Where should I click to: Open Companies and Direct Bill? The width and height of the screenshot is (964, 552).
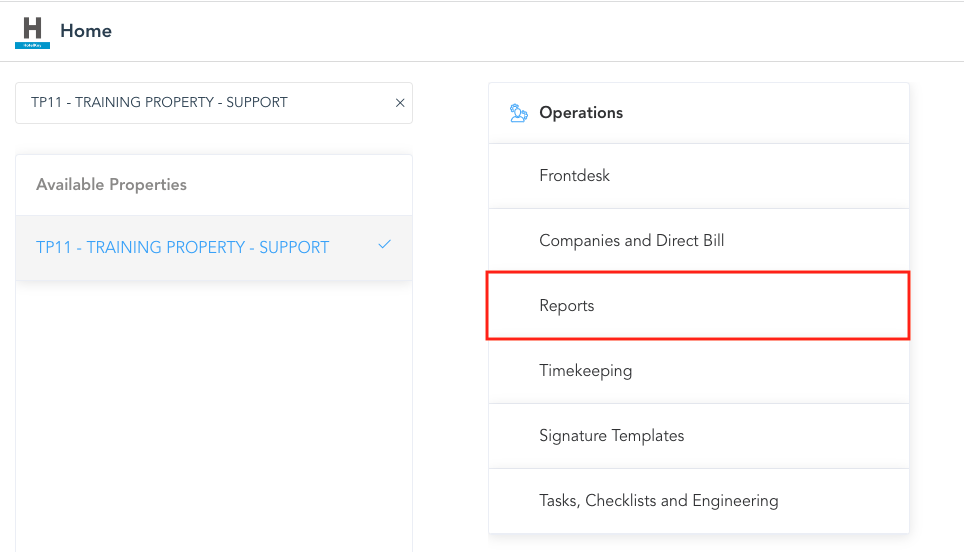(631, 241)
